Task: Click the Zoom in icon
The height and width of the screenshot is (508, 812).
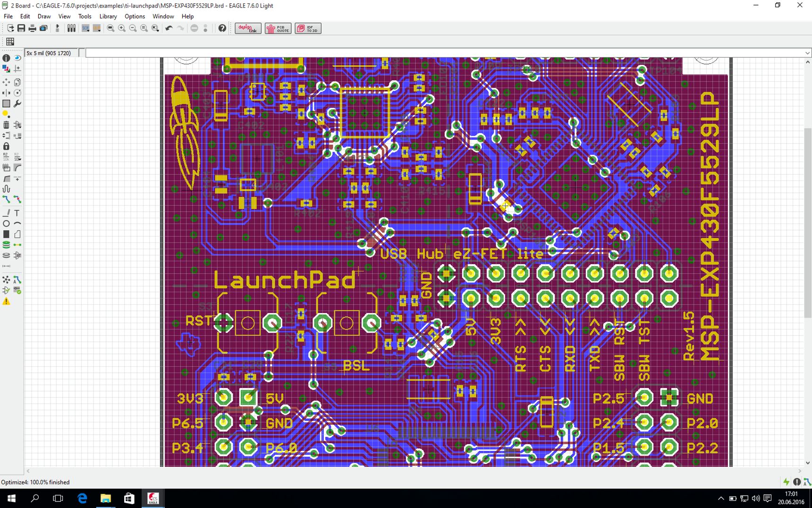Action: [122, 28]
